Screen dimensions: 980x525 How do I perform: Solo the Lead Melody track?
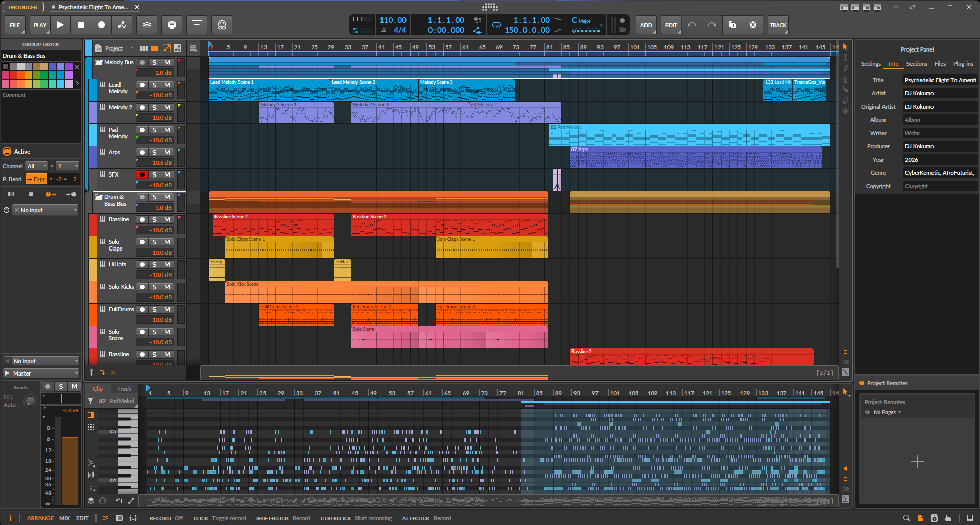[154, 85]
